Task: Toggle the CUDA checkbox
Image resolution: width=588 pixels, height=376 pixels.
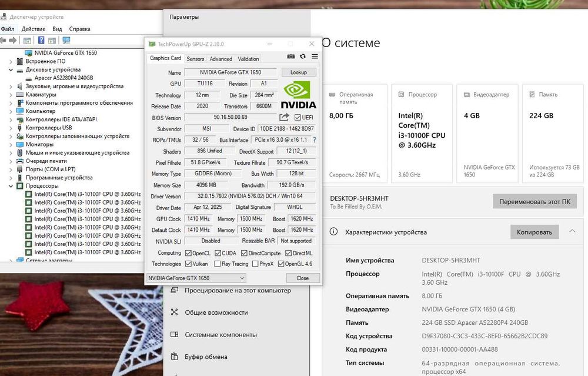Action: pyautogui.click(x=218, y=253)
